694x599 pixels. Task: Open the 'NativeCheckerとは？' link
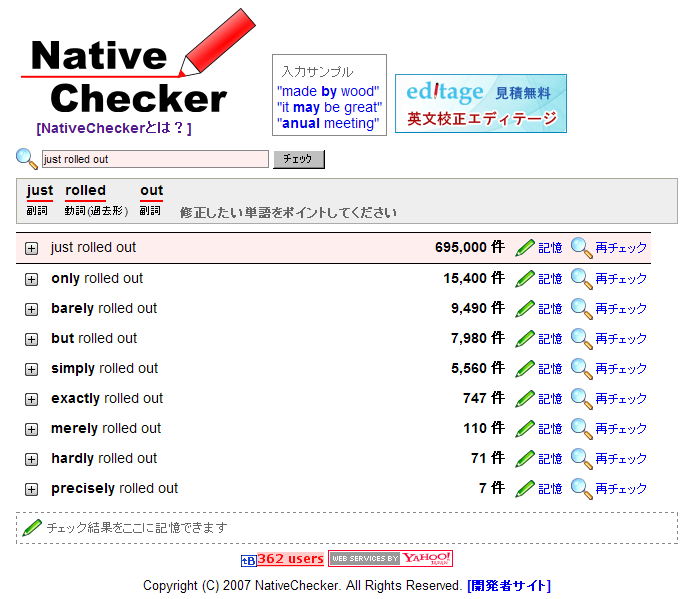(113, 129)
